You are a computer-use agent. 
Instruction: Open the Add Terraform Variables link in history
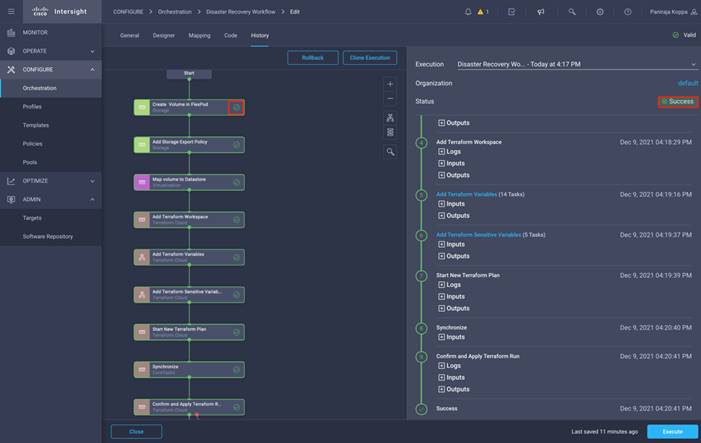click(466, 194)
